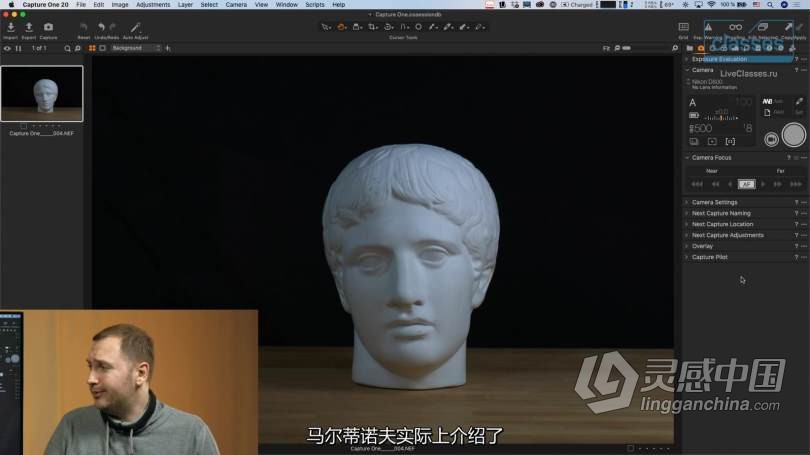810x455 pixels.
Task: Open Spotlight search in menu bar
Action: tap(770, 5)
